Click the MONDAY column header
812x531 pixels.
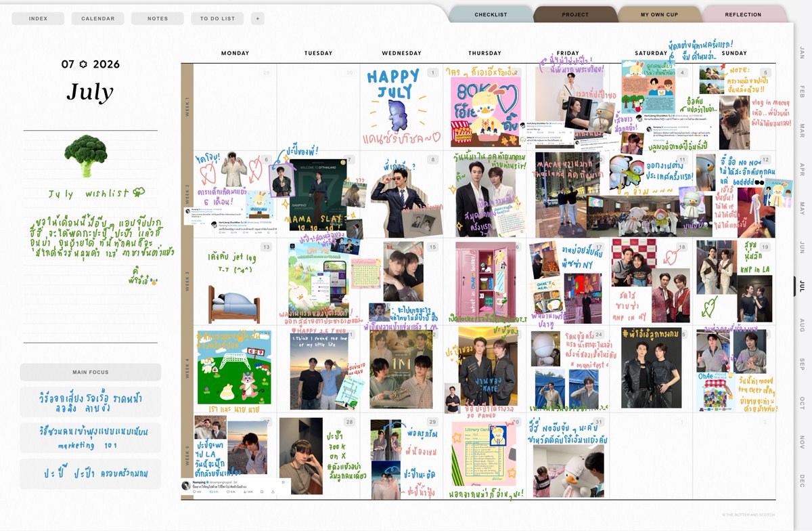tap(235, 53)
